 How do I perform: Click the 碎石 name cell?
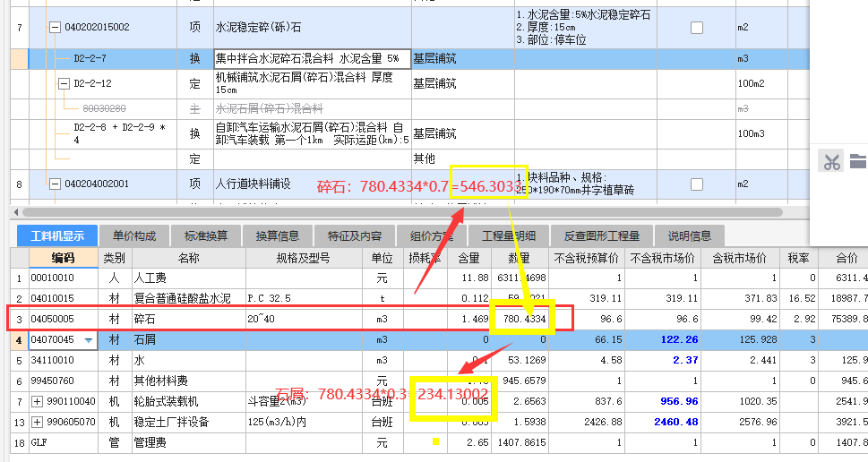189,320
